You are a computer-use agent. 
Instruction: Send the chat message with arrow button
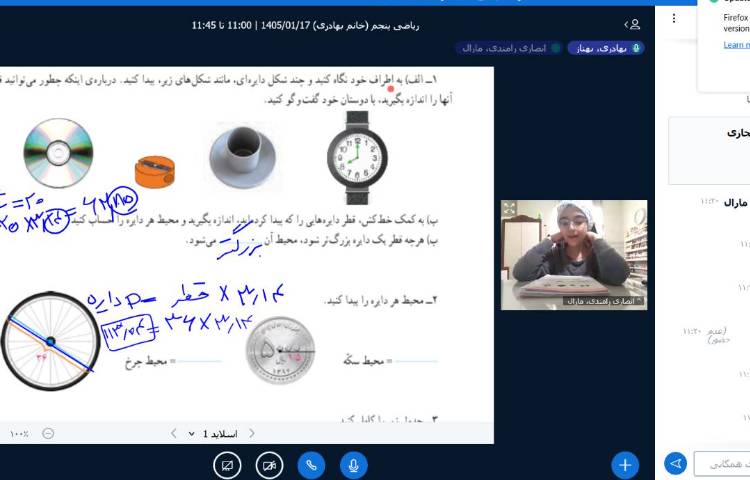click(675, 463)
